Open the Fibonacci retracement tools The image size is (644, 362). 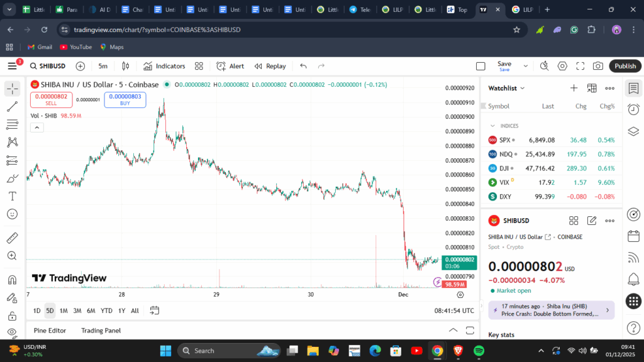(x=12, y=124)
